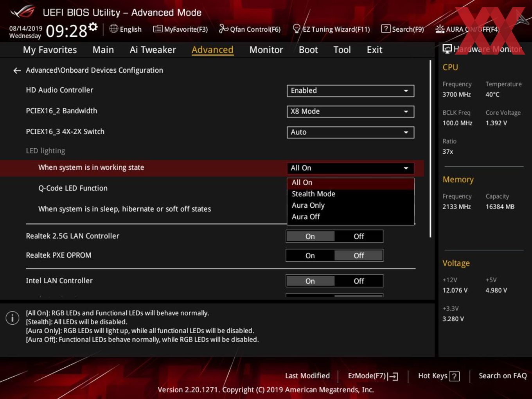Click Realtek PXE OPROM label
This screenshot has width=532, height=399.
click(59, 255)
